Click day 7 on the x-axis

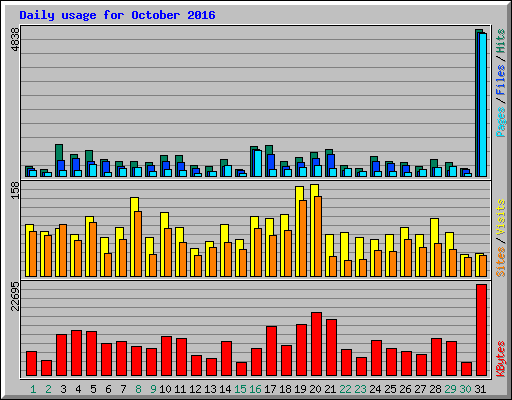pyautogui.click(x=123, y=389)
